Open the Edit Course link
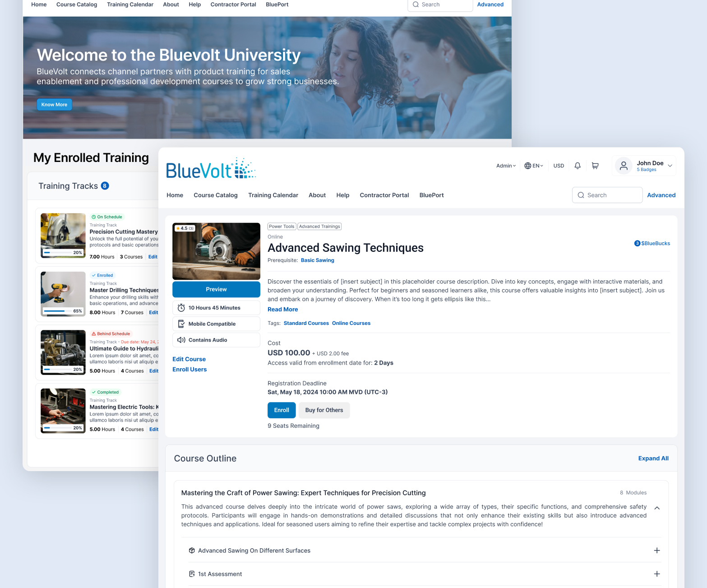This screenshot has width=707, height=588. tap(189, 359)
